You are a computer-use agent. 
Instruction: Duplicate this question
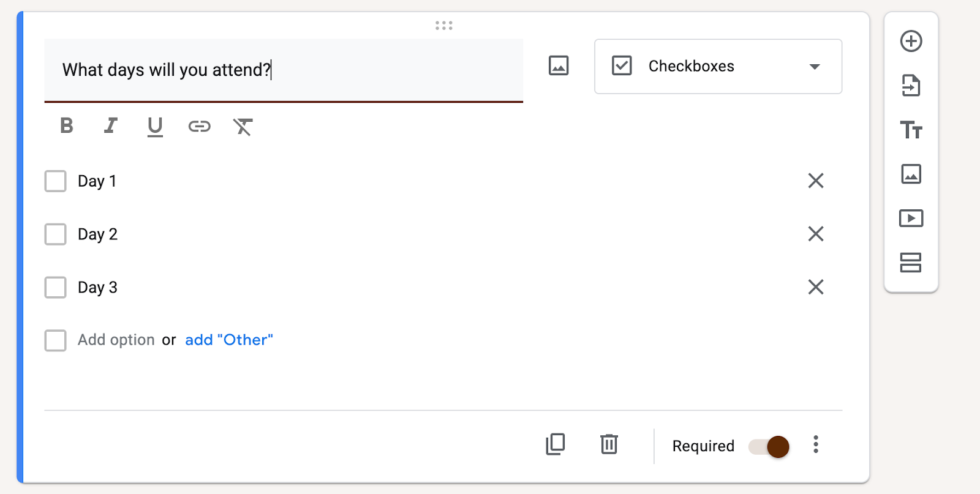coord(556,444)
